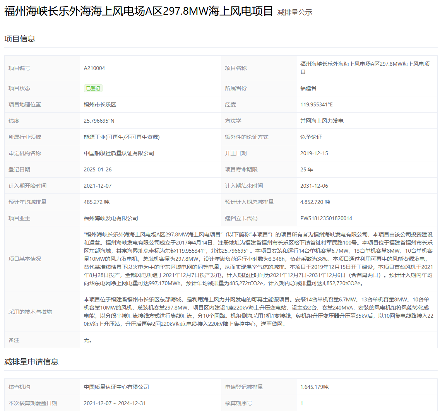Click the page title 福州海峡长乐外海海上风电场A区297.8MW海上风电项目

pos(139,11)
